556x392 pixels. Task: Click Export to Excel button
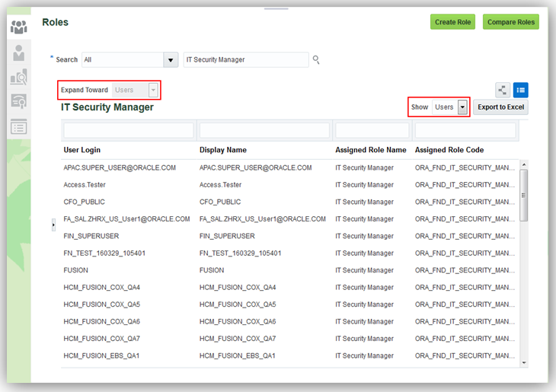tap(500, 107)
